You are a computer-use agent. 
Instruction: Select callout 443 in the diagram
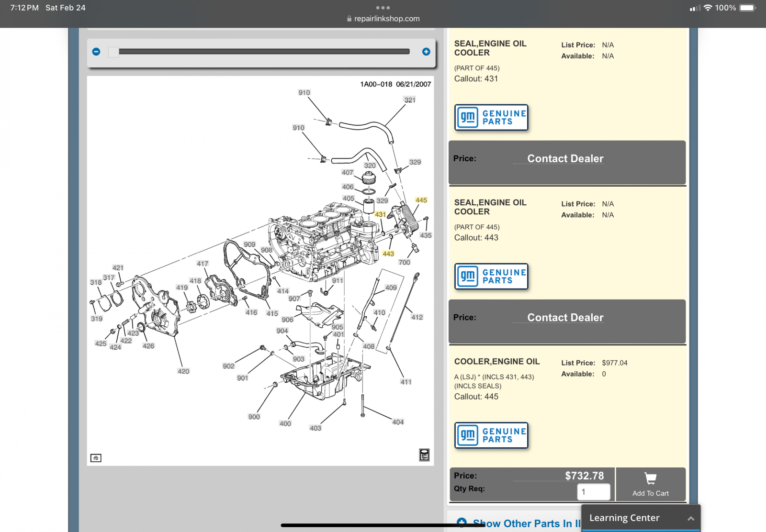click(388, 254)
